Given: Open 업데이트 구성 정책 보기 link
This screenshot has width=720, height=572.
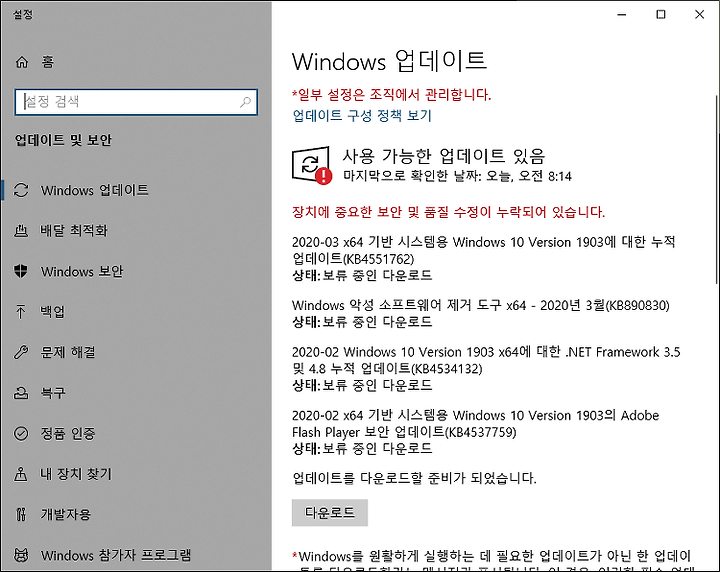Looking at the screenshot, I should (362, 115).
